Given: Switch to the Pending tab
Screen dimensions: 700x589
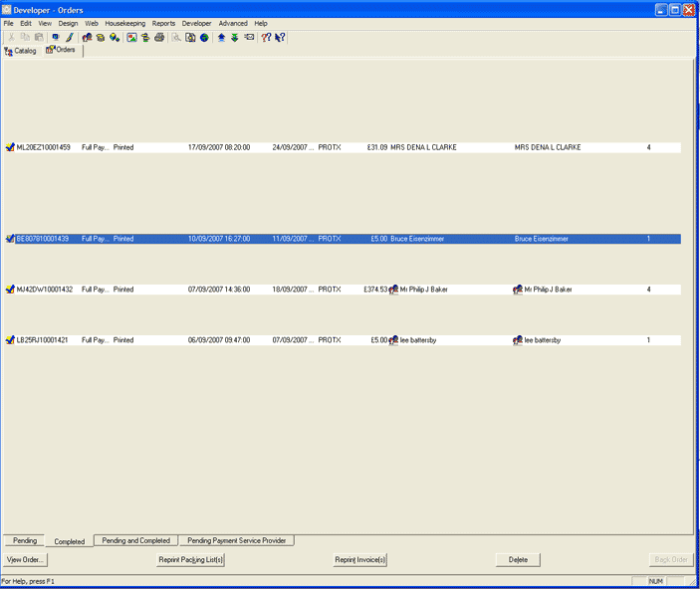Looking at the screenshot, I should (x=25, y=541).
